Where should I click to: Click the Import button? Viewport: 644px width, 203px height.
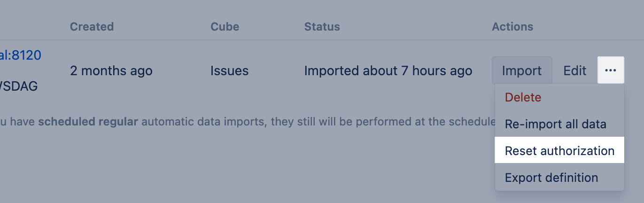click(x=521, y=70)
